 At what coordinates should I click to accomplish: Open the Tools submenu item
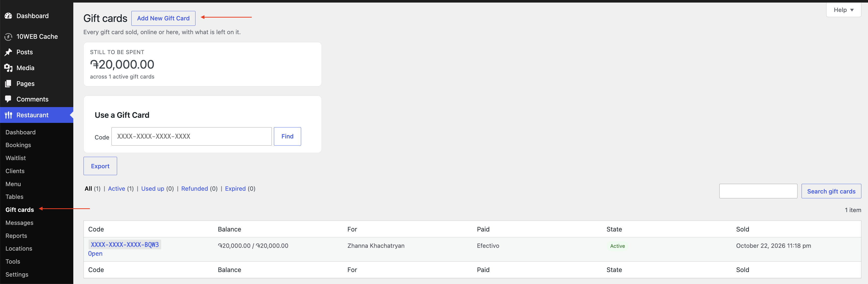(13, 261)
